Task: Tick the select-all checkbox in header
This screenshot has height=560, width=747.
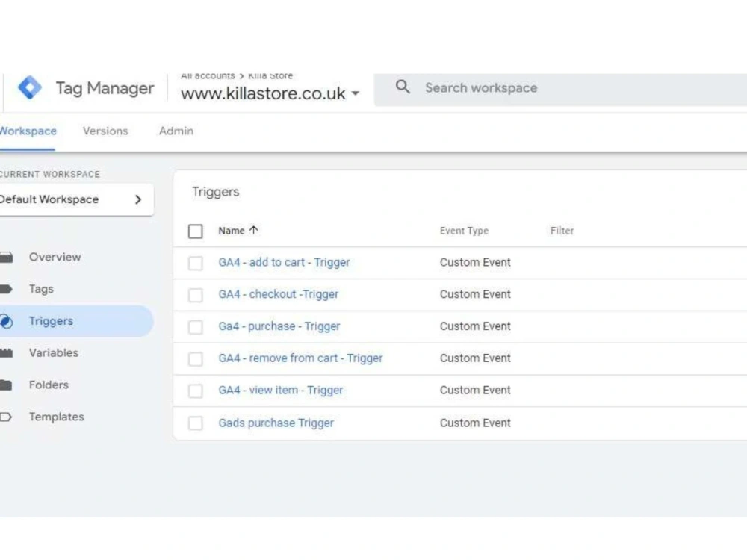Action: point(195,231)
